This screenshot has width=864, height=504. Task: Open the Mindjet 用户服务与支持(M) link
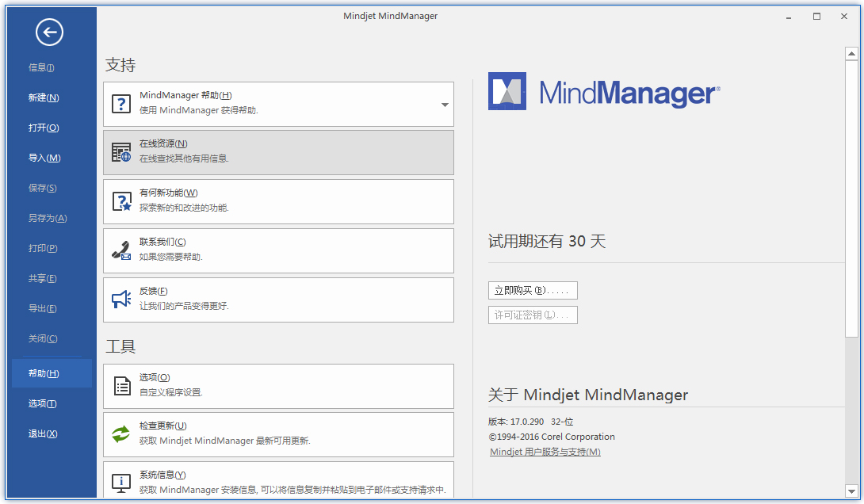[x=545, y=452]
